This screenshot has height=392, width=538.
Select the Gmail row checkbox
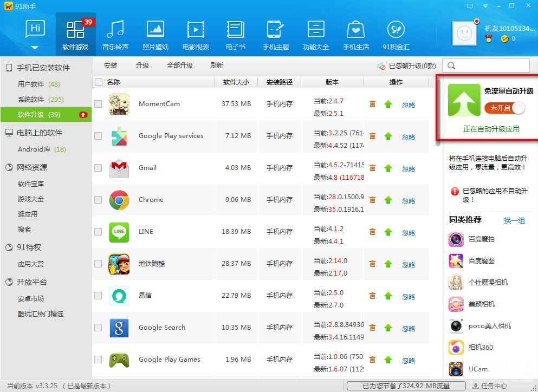[98, 168]
